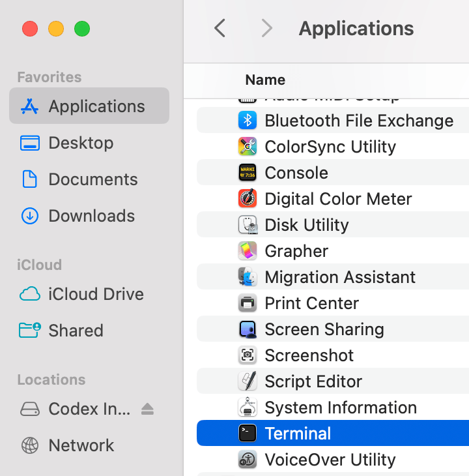The height and width of the screenshot is (476, 469).
Task: Select the Print Center icon
Action: tap(248, 303)
